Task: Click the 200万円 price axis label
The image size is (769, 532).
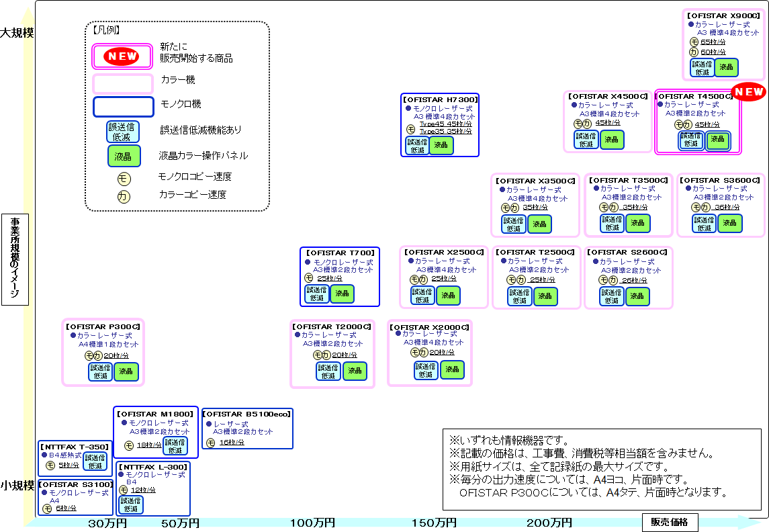Action: pyautogui.click(x=549, y=523)
